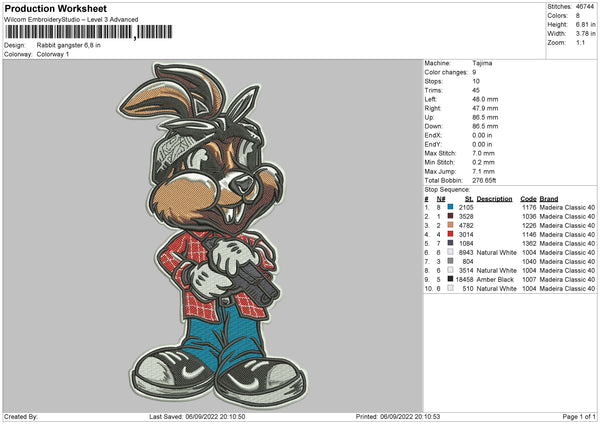Select the Right value 47.9 mm
600x424 pixels.
[x=485, y=108]
